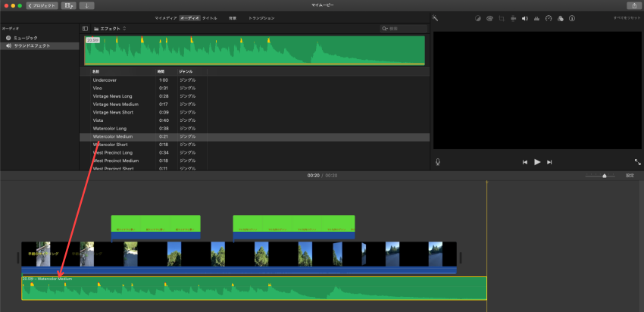Open the color balance tool
644x312 pixels.
pyautogui.click(x=478, y=17)
